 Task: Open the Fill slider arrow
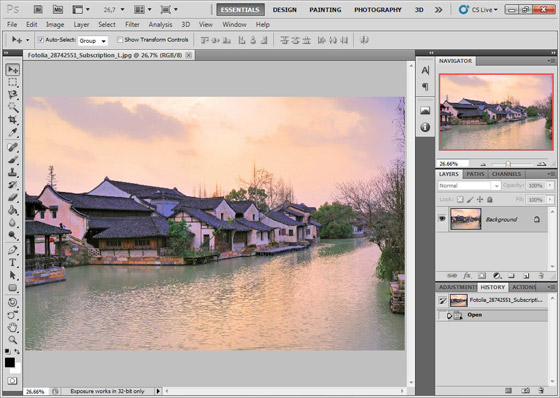[550, 199]
